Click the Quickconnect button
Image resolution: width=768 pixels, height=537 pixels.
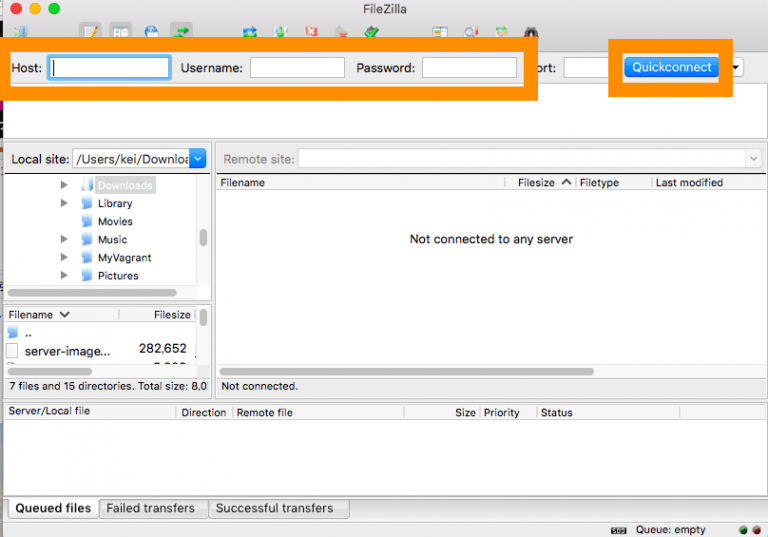click(672, 68)
